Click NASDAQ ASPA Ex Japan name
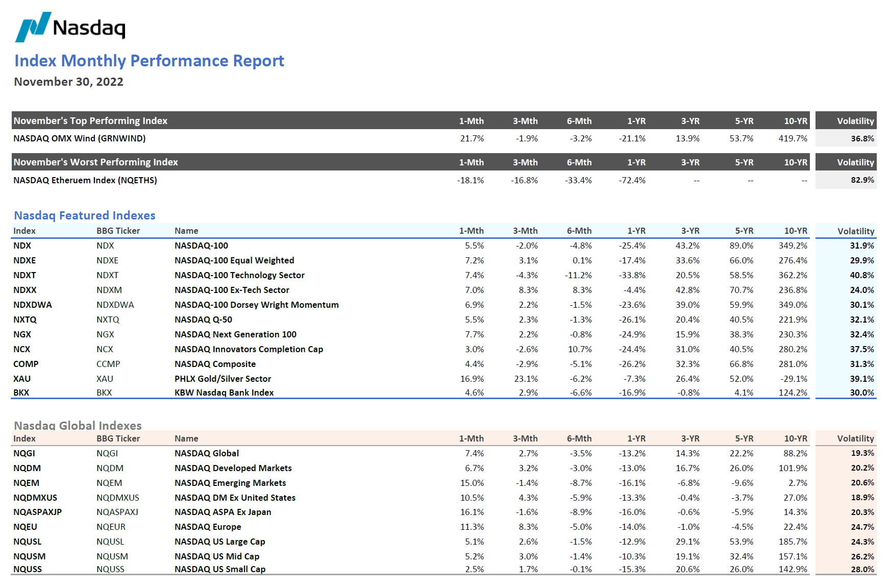The image size is (889, 588). (223, 512)
